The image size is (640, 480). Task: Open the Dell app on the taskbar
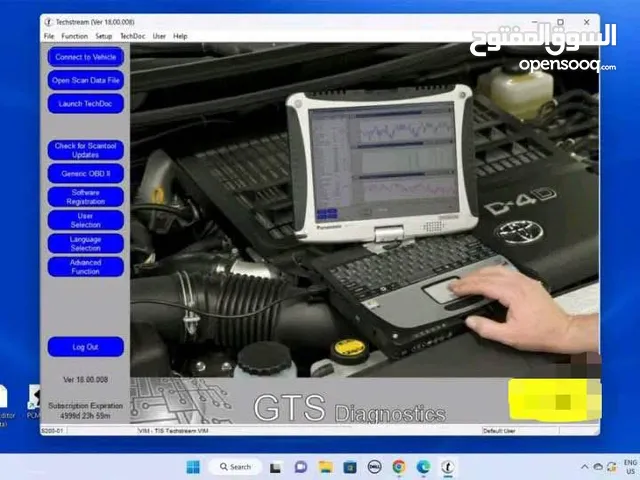(x=374, y=467)
